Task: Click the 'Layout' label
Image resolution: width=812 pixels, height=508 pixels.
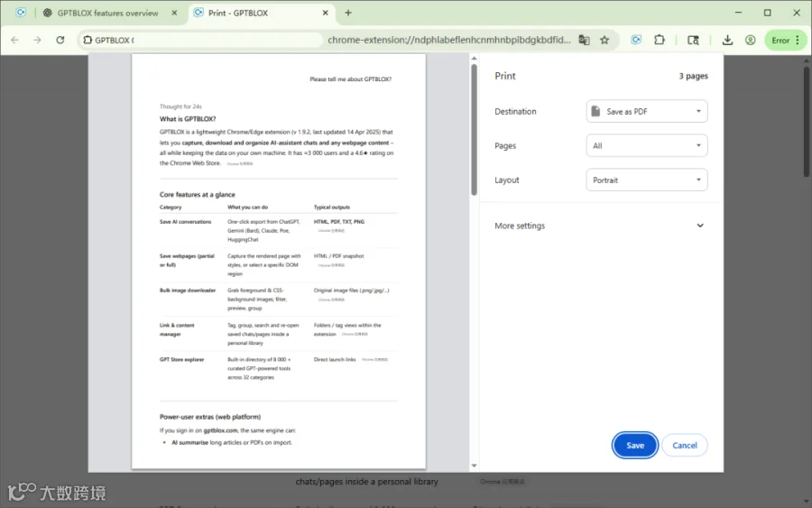Action: 506,180
